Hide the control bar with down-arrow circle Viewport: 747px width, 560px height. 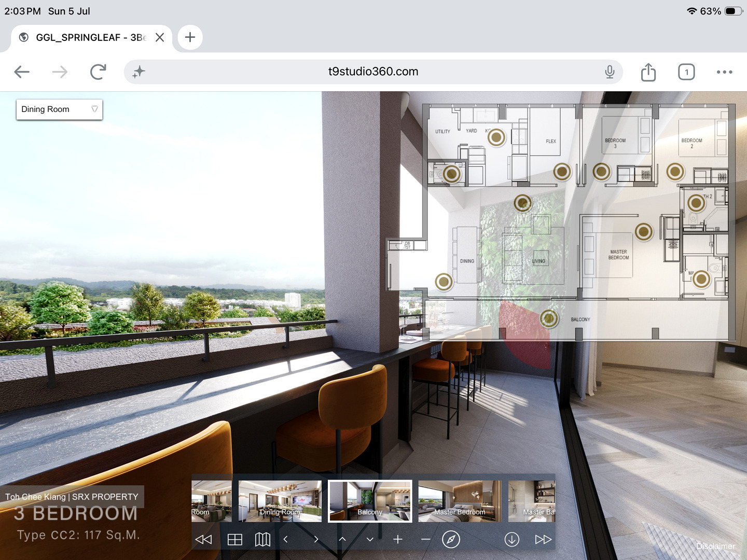pyautogui.click(x=511, y=539)
